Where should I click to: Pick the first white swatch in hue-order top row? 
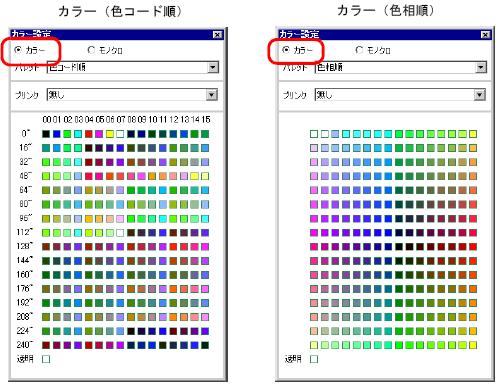314,134
